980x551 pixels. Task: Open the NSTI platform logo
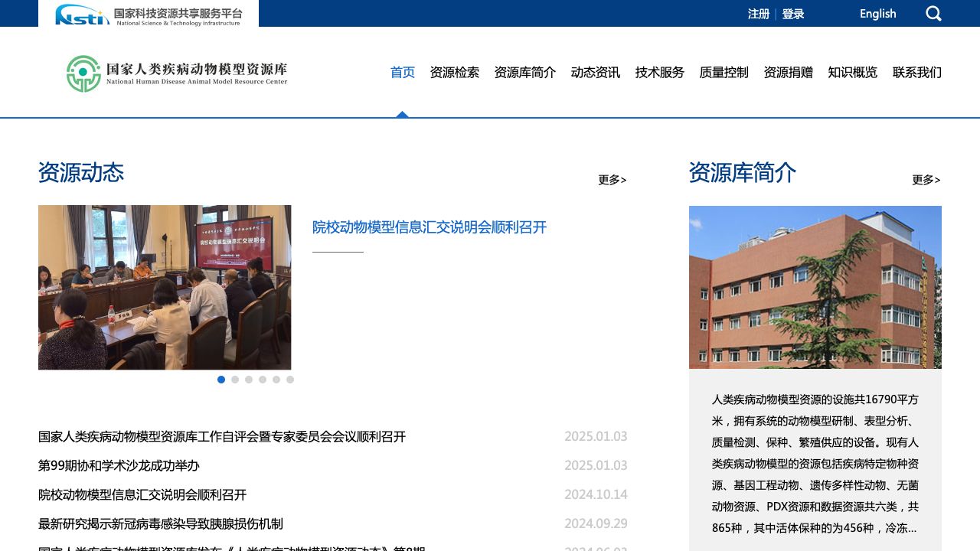tap(149, 14)
